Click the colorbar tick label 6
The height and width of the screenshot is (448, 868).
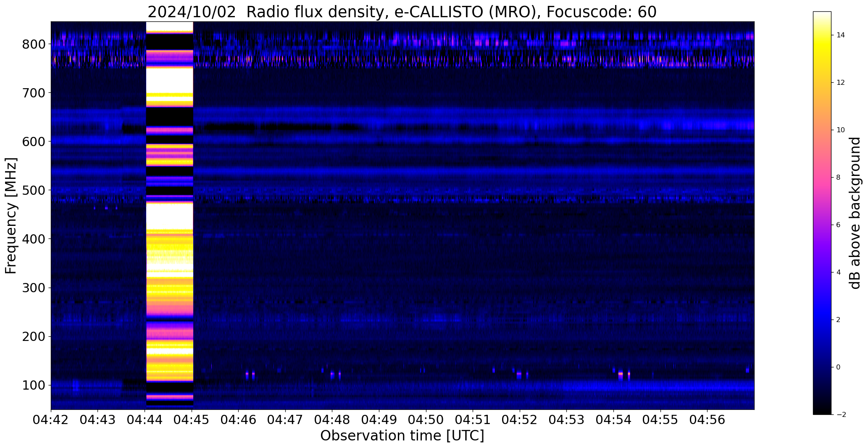[x=839, y=225]
